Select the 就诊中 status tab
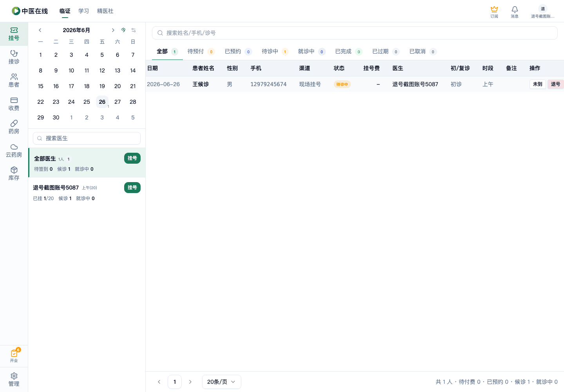The height and width of the screenshot is (392, 564). point(311,51)
